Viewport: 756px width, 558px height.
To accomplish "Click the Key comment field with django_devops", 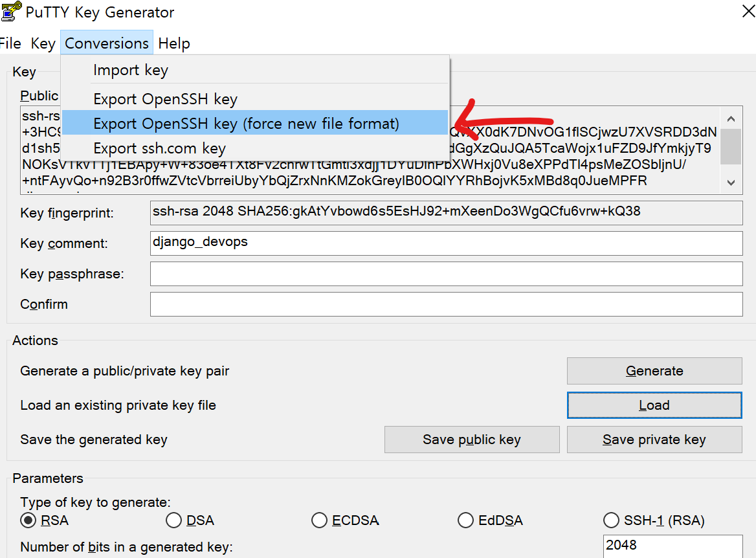I will point(446,243).
